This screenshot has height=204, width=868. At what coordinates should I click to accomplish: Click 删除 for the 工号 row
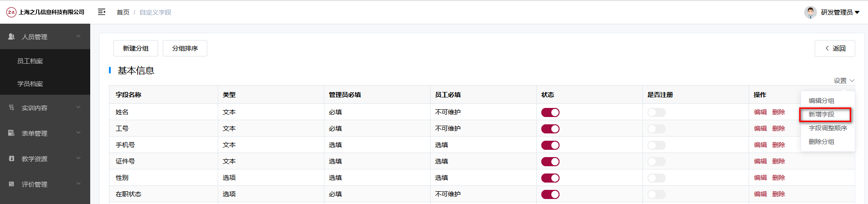(779, 128)
